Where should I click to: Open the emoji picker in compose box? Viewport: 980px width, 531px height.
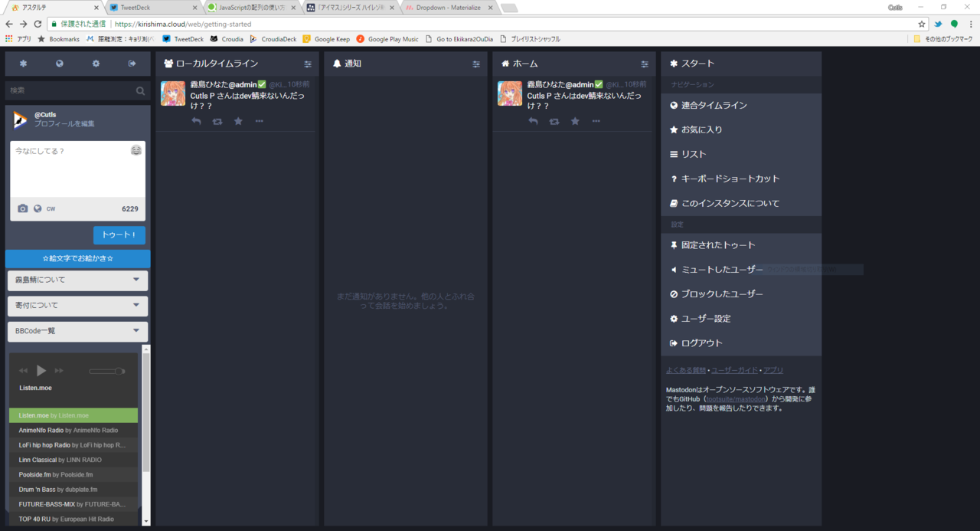click(x=136, y=150)
